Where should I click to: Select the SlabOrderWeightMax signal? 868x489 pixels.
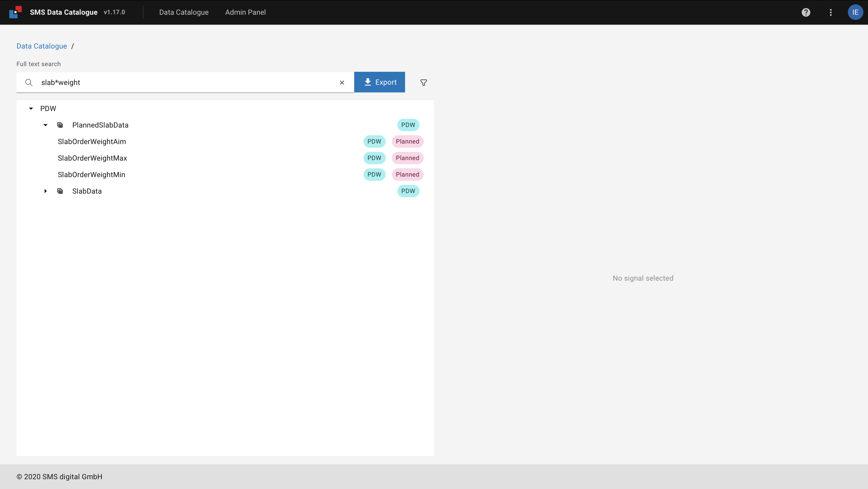click(92, 158)
